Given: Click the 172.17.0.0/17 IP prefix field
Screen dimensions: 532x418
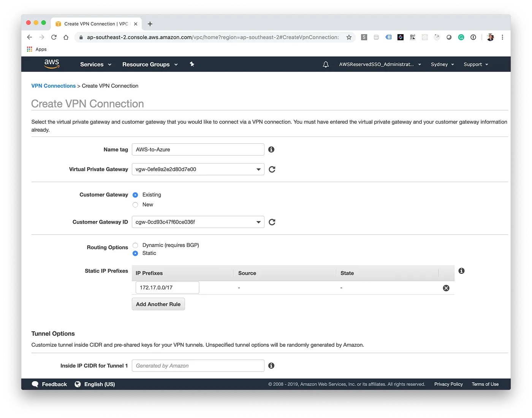Looking at the screenshot, I should 167,288.
